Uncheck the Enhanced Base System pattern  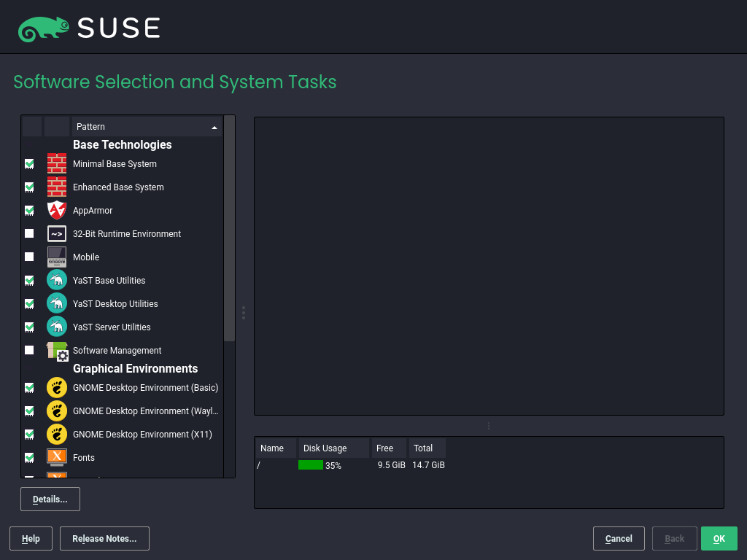29,187
